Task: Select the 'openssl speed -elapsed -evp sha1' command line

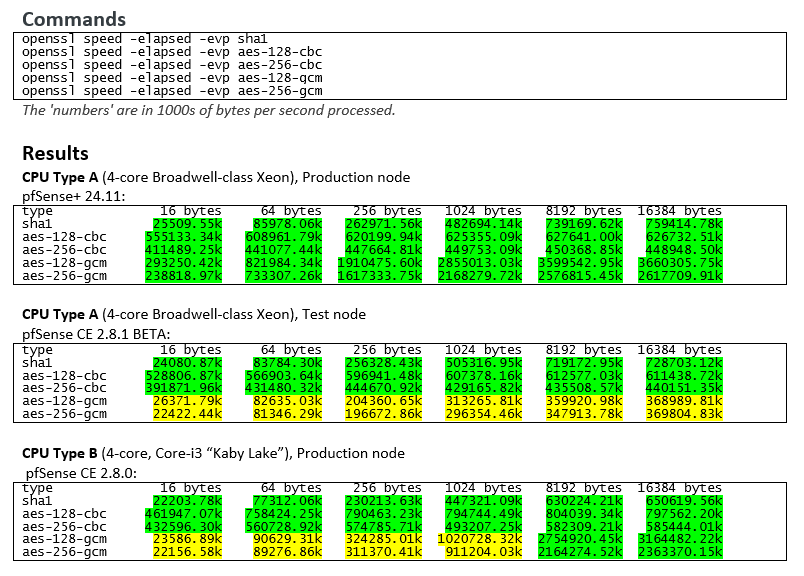Action: point(145,39)
